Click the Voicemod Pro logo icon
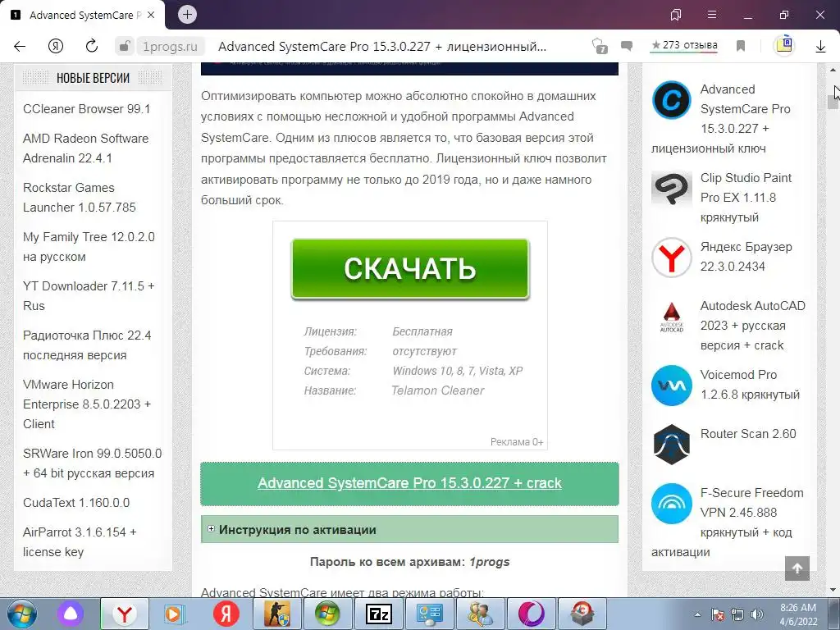Viewport: 840px width, 630px height. point(671,386)
